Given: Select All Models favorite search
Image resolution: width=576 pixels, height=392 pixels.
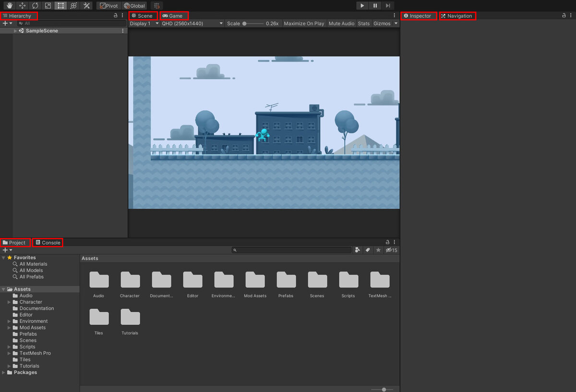Looking at the screenshot, I should pyautogui.click(x=31, y=270).
